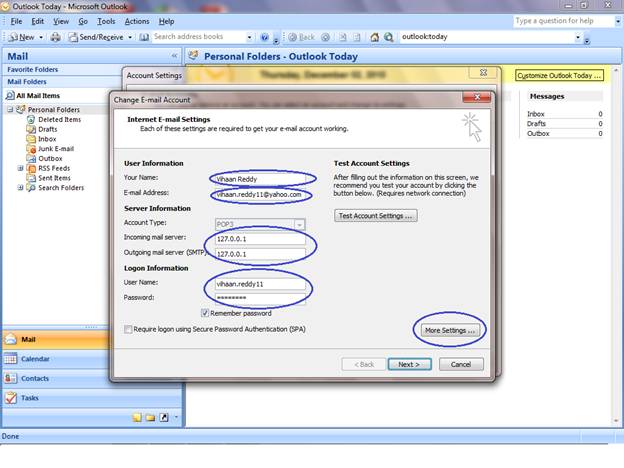The height and width of the screenshot is (468, 624).
Task: Click the Your Name input field
Action: pos(261,179)
